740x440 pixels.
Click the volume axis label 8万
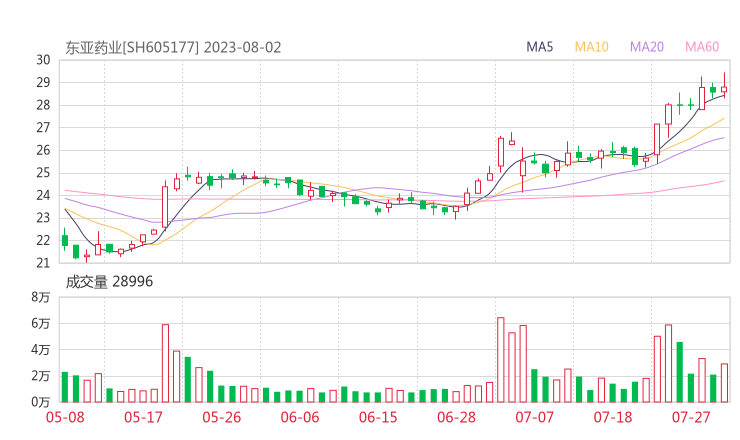pos(41,297)
